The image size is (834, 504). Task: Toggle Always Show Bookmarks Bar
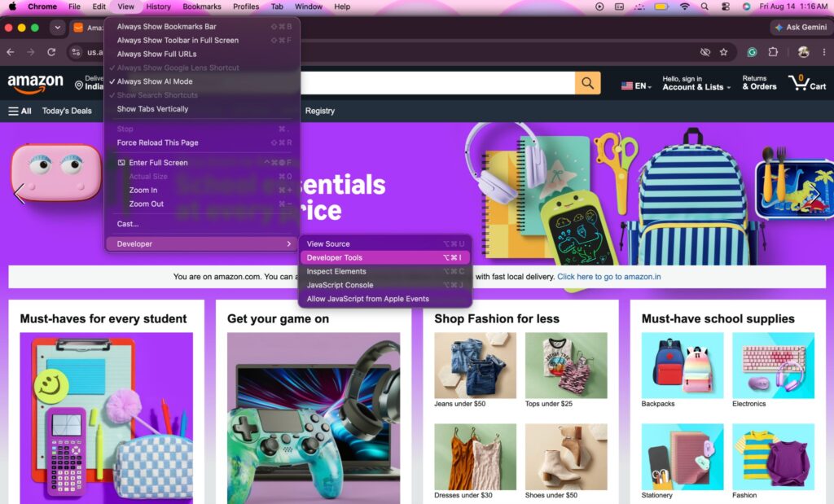click(201, 27)
